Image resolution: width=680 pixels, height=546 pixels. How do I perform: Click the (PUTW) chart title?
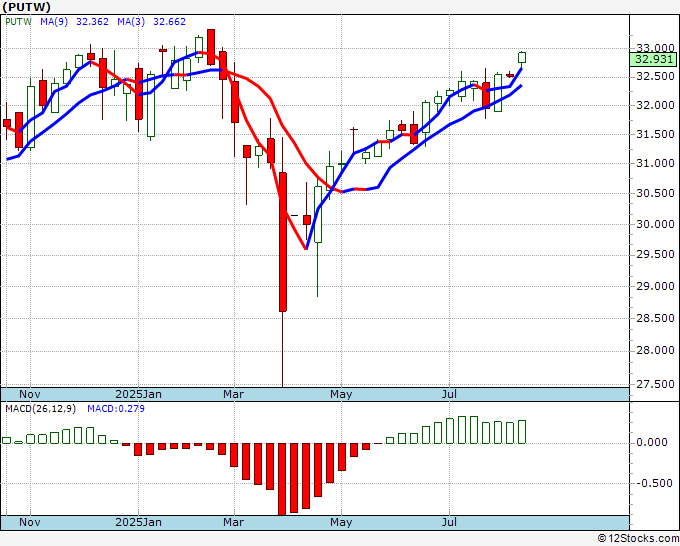coord(26,7)
